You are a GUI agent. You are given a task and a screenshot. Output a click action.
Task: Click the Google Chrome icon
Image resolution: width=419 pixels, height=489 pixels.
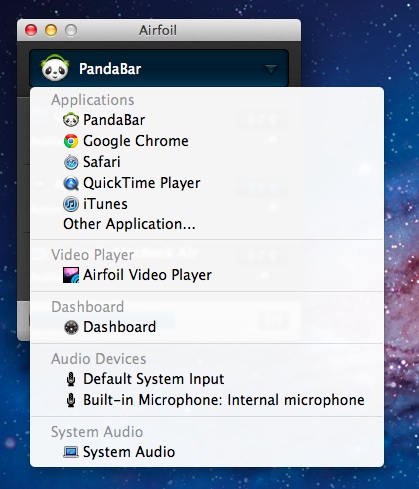71,141
